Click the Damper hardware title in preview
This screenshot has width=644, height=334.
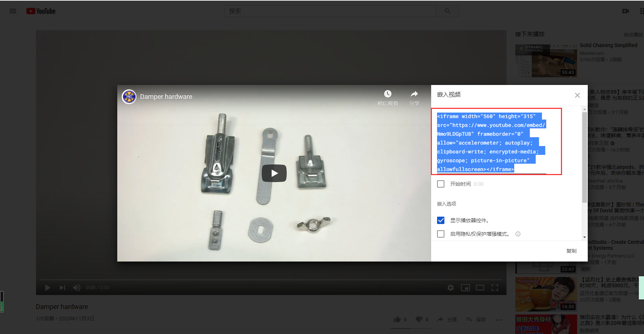tap(166, 97)
